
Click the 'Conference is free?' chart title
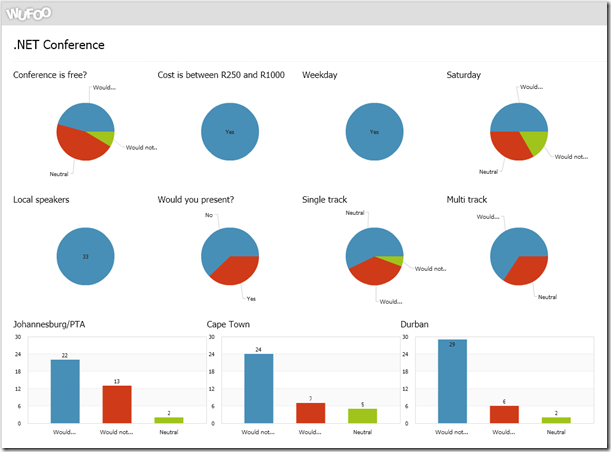click(x=50, y=75)
